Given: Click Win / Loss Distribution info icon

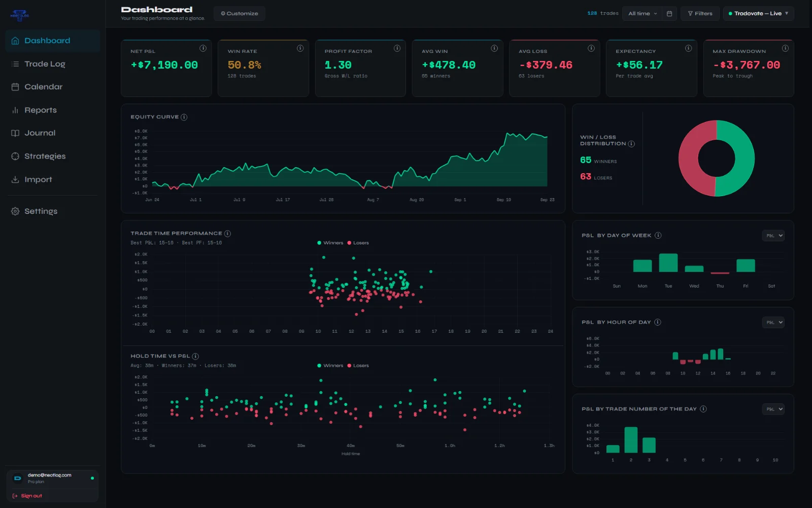Looking at the screenshot, I should point(631,144).
